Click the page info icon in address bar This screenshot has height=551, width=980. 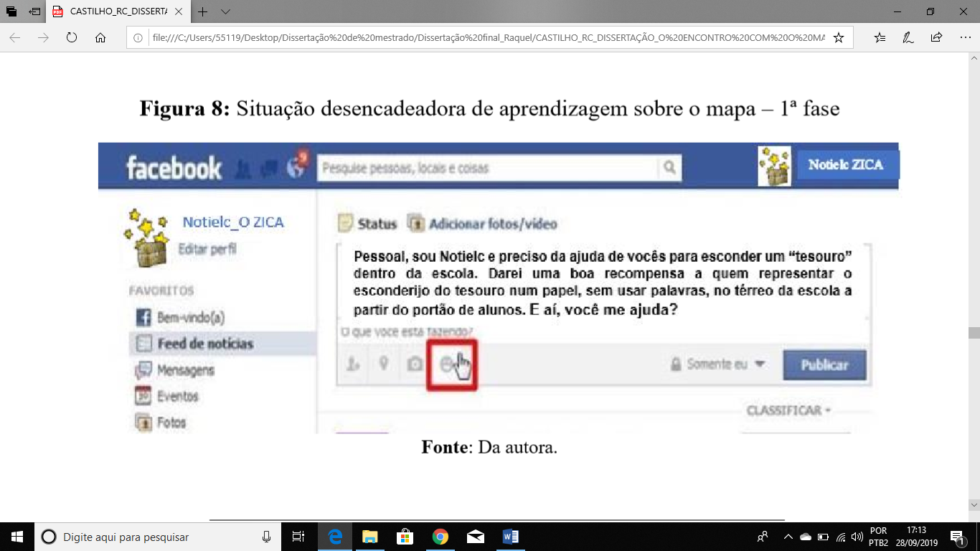139,37
